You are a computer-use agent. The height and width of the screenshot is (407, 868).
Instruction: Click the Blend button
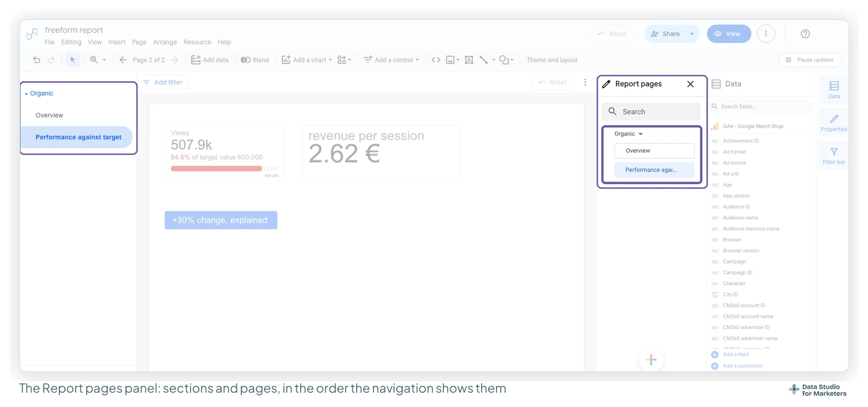(x=255, y=60)
